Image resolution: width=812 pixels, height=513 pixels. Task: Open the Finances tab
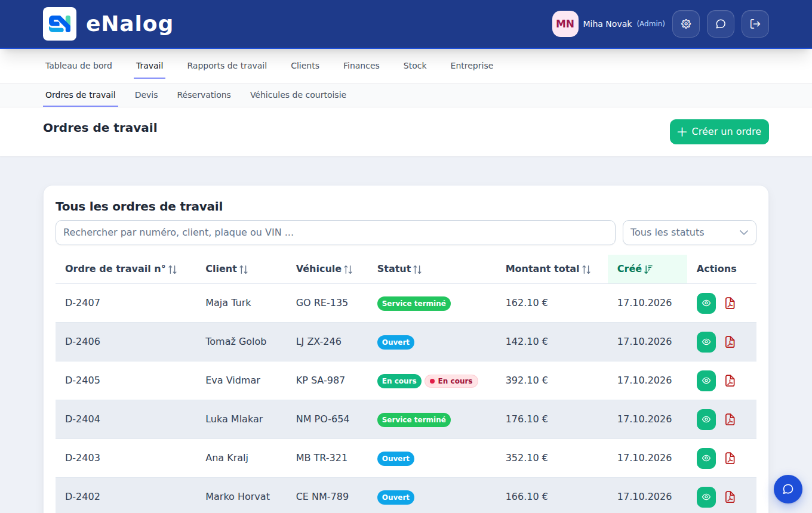361,66
